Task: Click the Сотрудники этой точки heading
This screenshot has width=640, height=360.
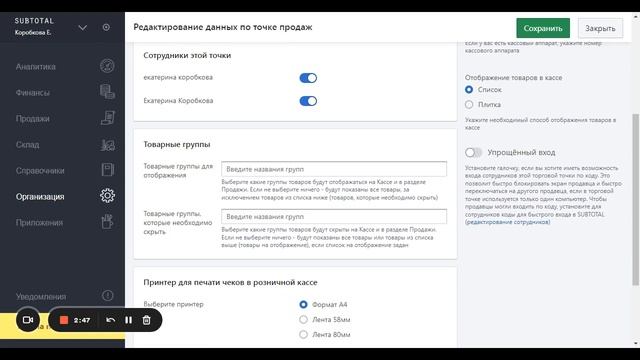Action: click(187, 56)
